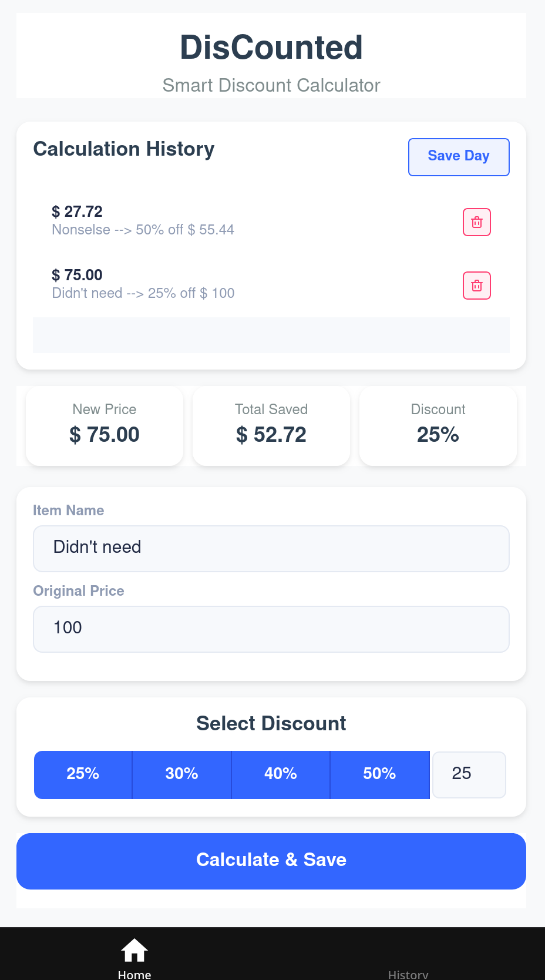Click inside the Item Name field
545x980 pixels.
(271, 548)
